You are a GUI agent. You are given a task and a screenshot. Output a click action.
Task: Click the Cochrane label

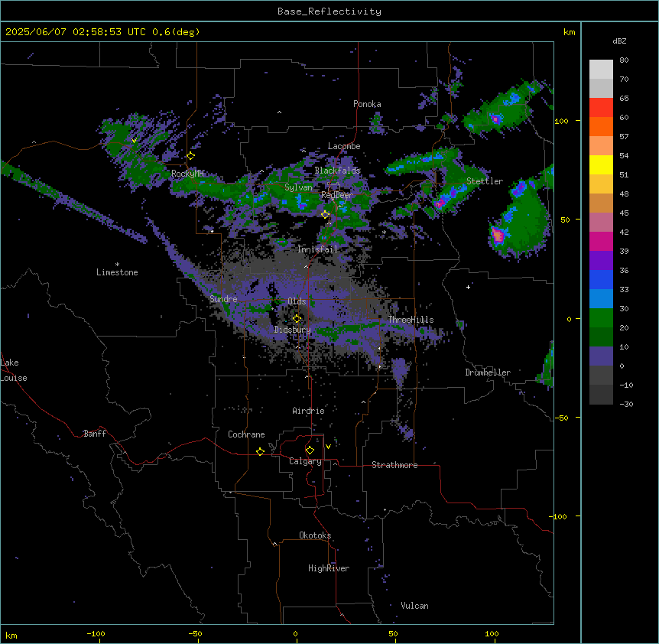point(246,434)
